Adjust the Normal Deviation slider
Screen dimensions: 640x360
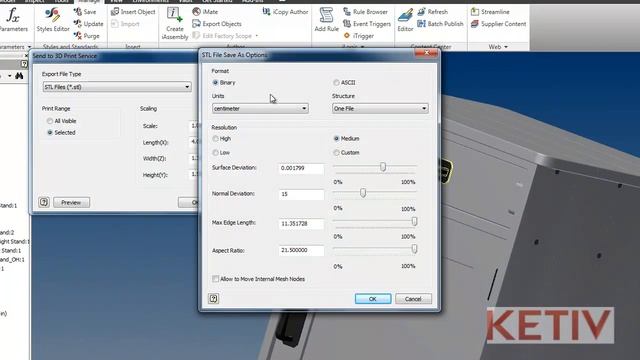[x=363, y=193]
